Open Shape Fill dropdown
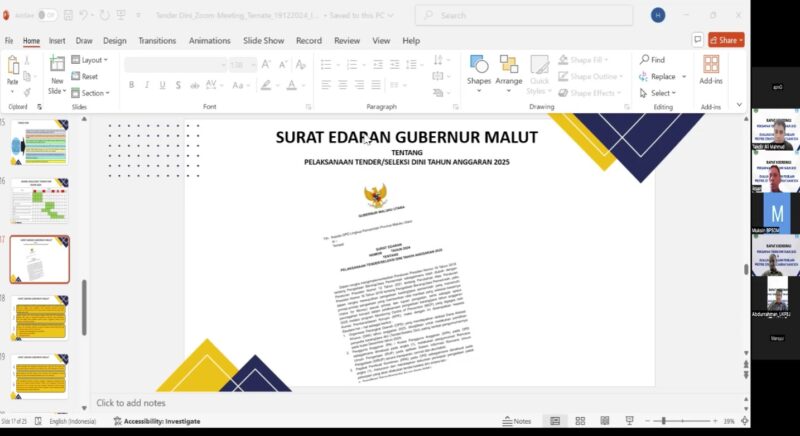 [583, 60]
